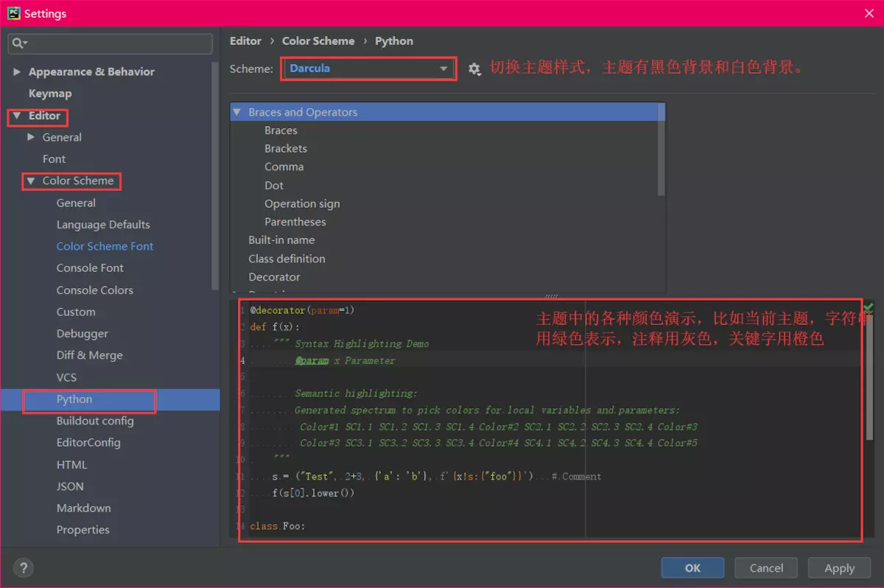Click Color Scheme in the breadcrumb
884x588 pixels.
tap(318, 41)
